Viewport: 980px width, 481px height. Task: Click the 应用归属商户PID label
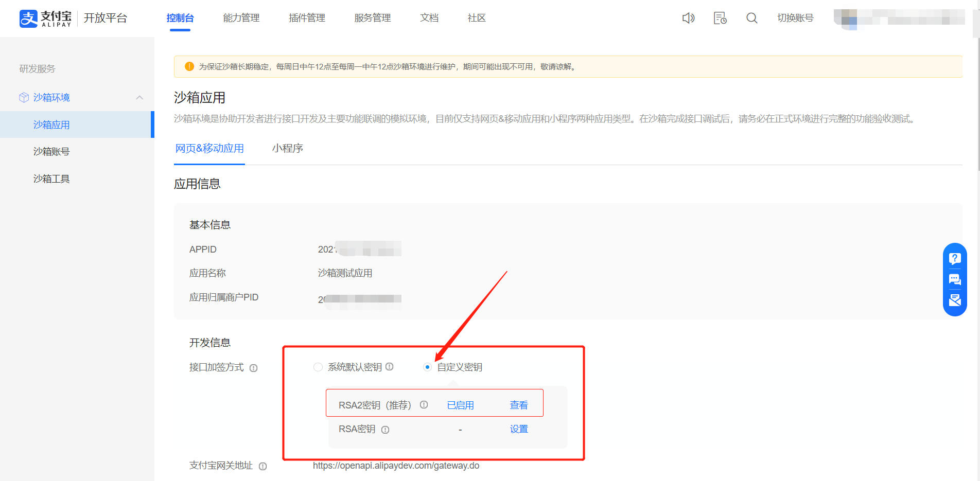(x=223, y=297)
